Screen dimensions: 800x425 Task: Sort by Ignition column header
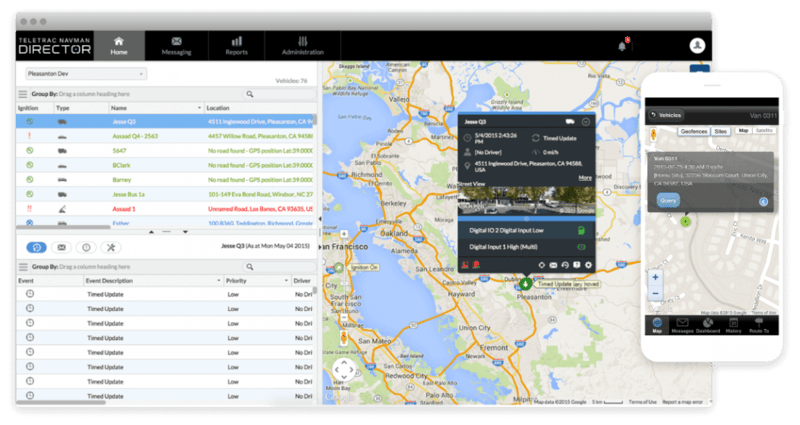click(28, 108)
